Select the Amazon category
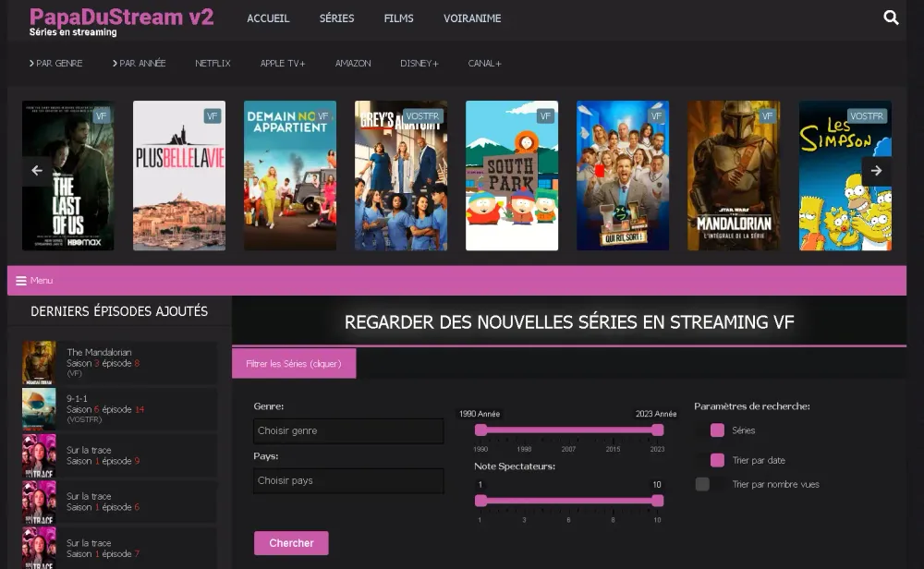 pyautogui.click(x=353, y=63)
